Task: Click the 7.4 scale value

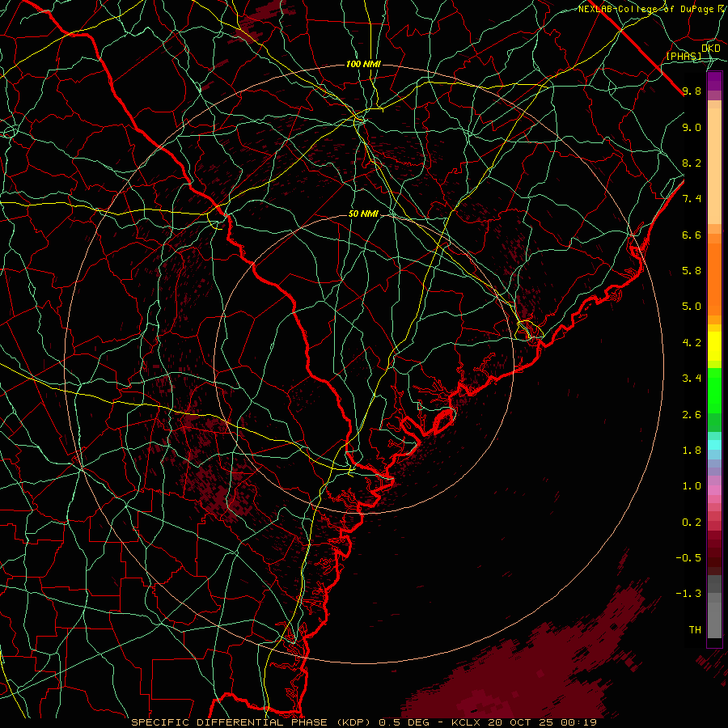Action: click(x=692, y=199)
